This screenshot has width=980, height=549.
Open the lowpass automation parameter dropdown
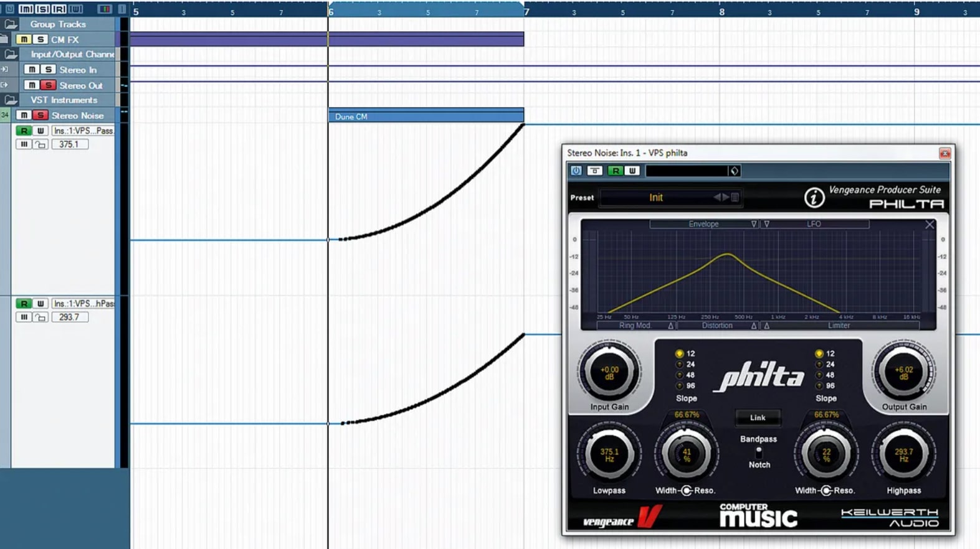point(83,131)
